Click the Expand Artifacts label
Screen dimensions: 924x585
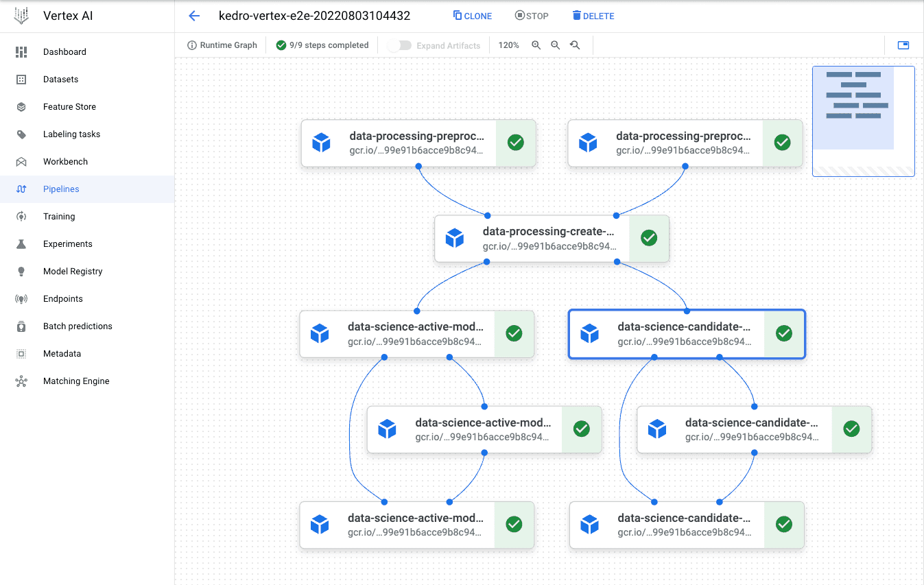point(449,45)
